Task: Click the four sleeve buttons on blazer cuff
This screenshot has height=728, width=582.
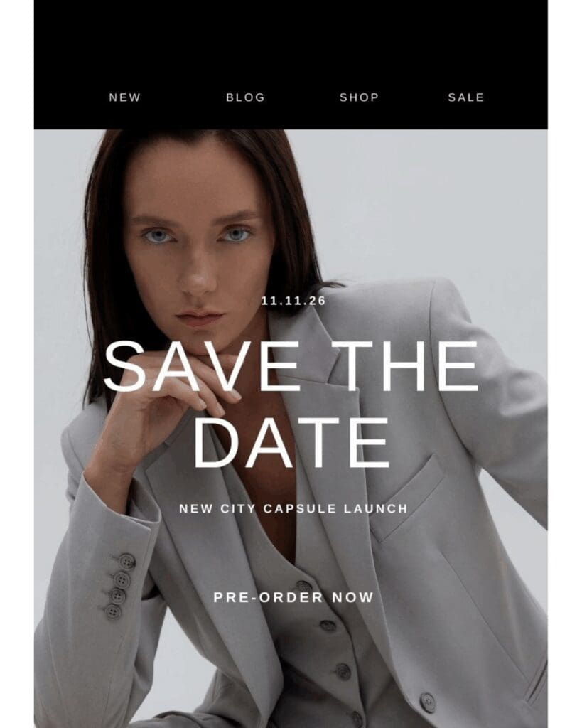Action: [x=120, y=587]
